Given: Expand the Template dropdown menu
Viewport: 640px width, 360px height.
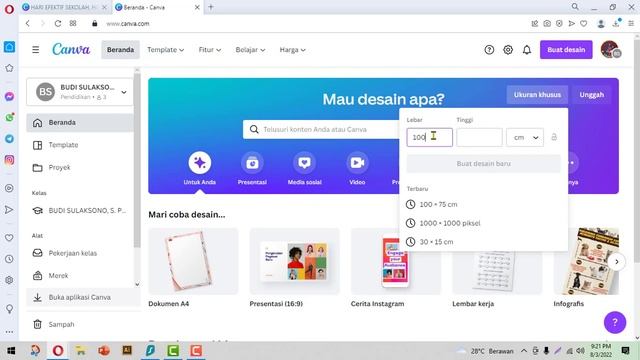Looking at the screenshot, I should (x=165, y=50).
